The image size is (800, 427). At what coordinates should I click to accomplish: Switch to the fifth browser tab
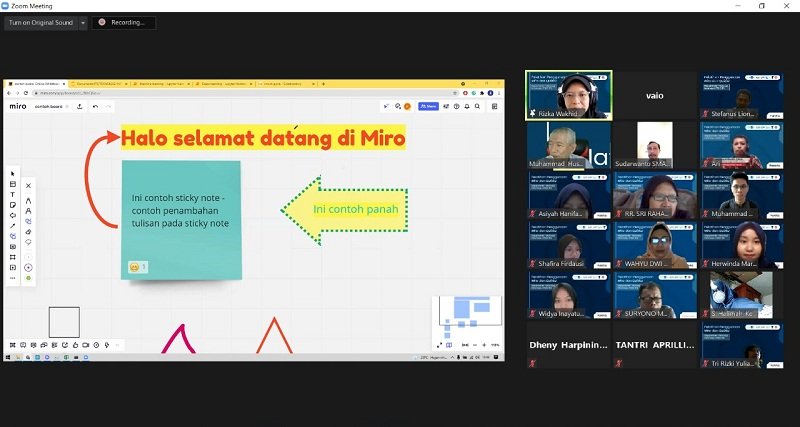pos(285,84)
